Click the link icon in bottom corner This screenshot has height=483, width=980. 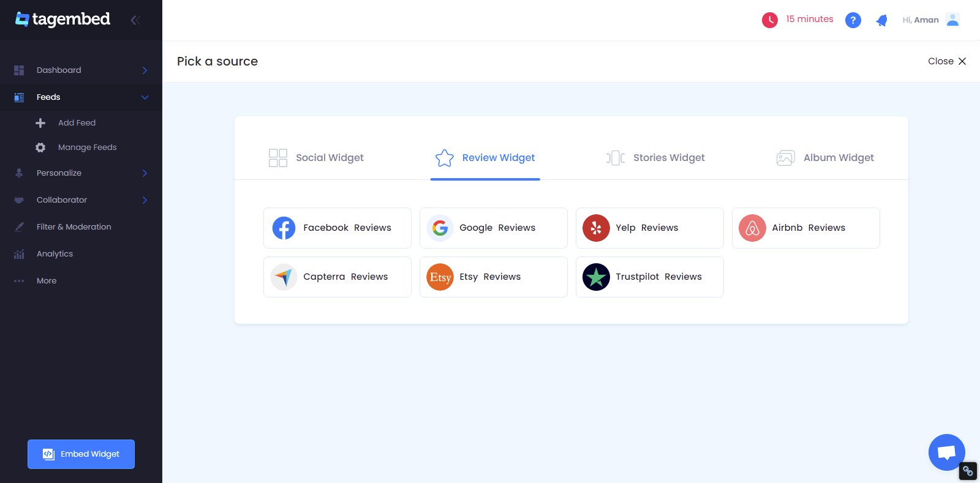(968, 471)
